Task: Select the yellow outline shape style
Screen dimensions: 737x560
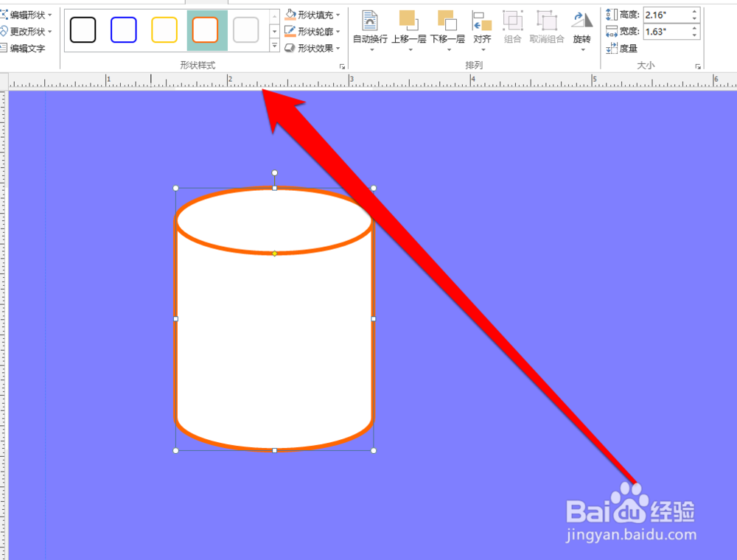Action: pyautogui.click(x=164, y=29)
